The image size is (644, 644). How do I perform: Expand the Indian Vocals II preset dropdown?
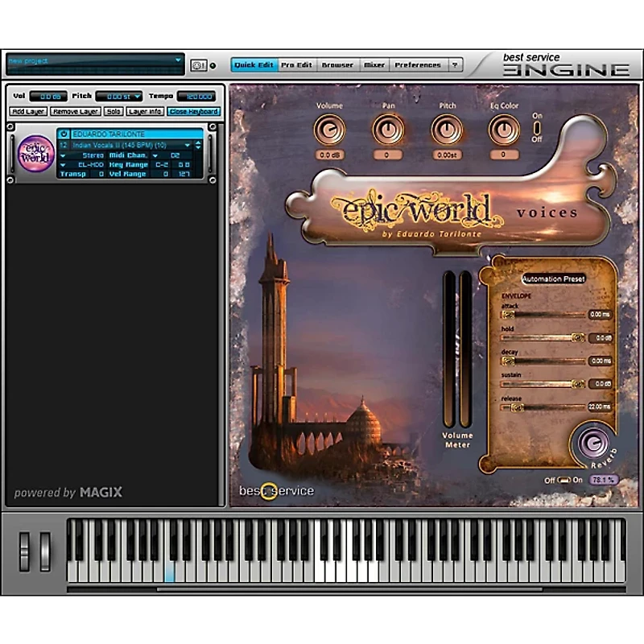click(x=187, y=145)
